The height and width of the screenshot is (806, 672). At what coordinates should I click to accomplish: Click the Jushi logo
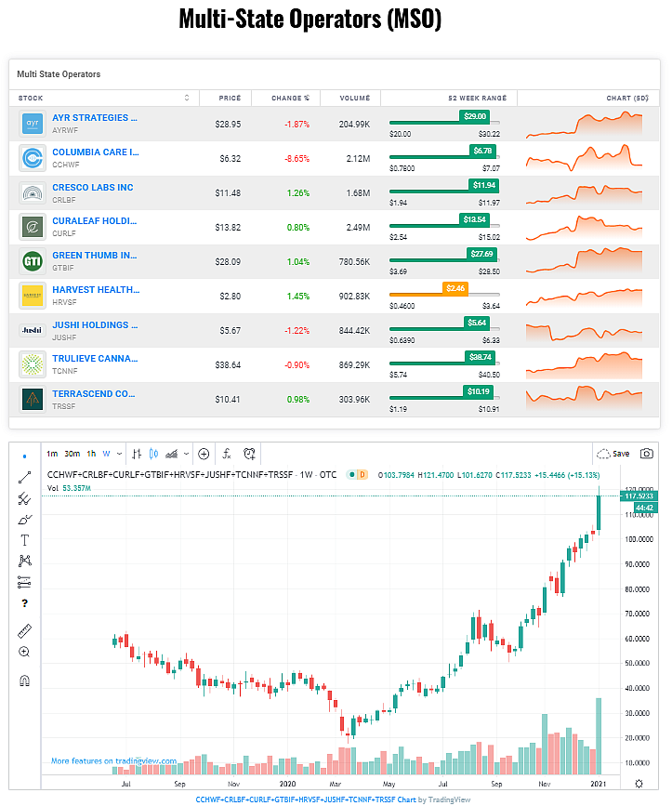click(33, 331)
